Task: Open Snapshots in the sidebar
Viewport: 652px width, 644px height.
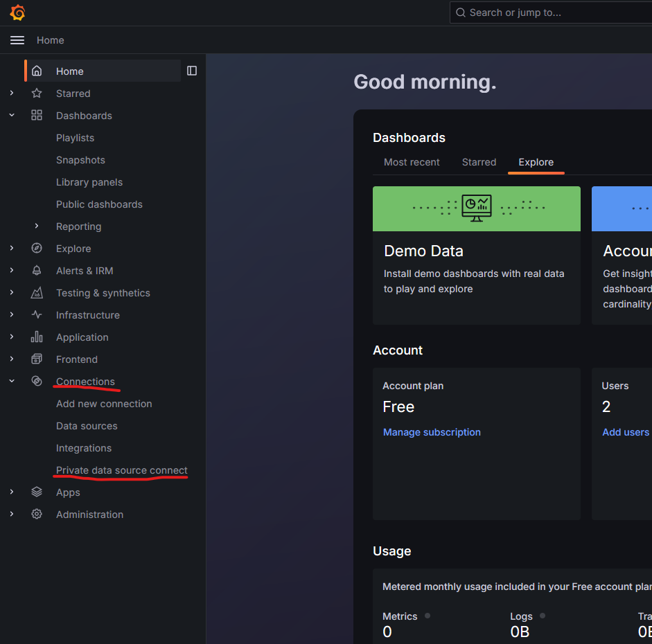Action: [x=80, y=160]
